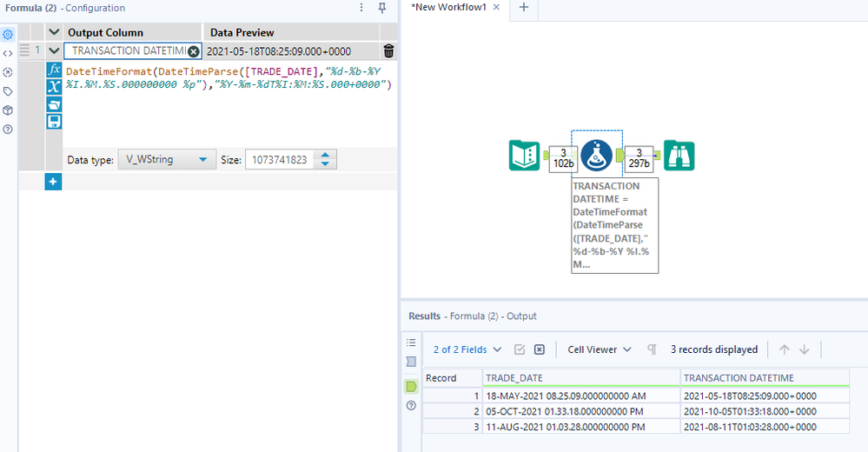Close the New Workflow1 tab
Viewport: 868px width, 452px height.
click(x=496, y=7)
